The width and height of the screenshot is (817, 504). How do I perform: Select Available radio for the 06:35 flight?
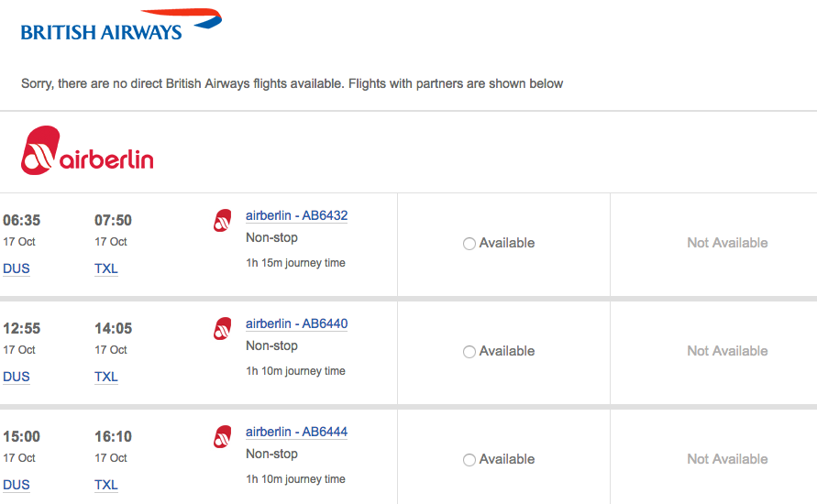[469, 244]
